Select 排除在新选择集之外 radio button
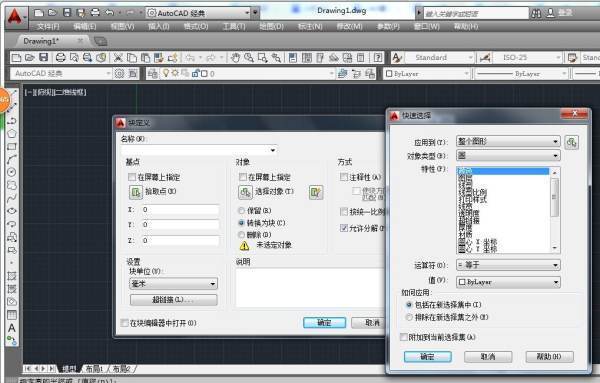Screen dimensions: 600x383 [x=409, y=317]
